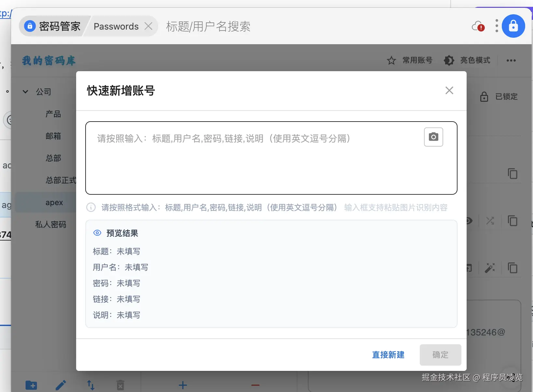The image size is (533, 392).
Task: Toggle password visibility with the eye icon
Action: [469, 221]
